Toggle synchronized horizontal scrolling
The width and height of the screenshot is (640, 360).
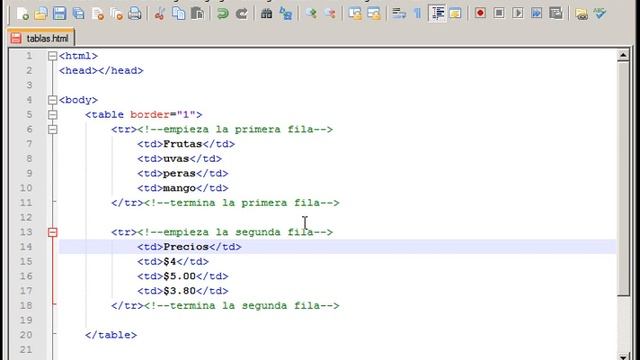[x=374, y=13]
